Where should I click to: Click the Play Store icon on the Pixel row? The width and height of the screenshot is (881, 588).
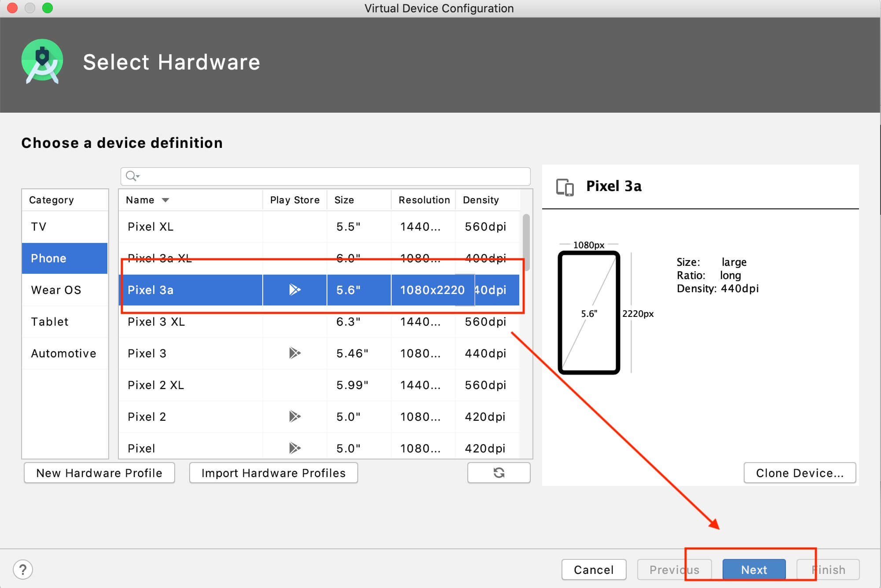(294, 448)
